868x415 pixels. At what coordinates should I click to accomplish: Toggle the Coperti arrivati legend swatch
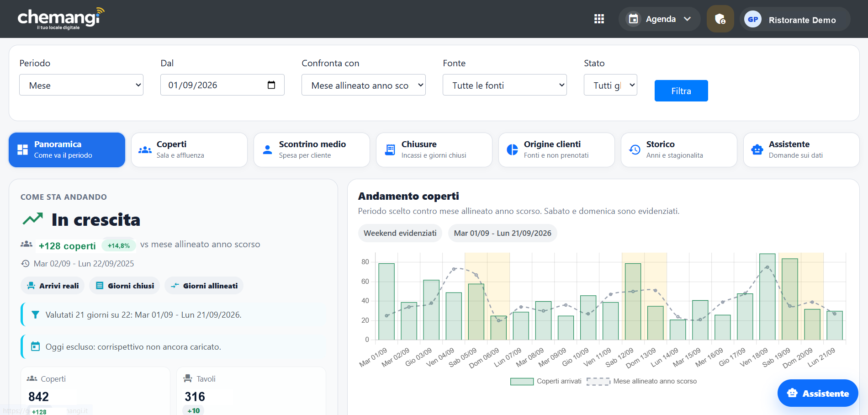pyautogui.click(x=522, y=382)
